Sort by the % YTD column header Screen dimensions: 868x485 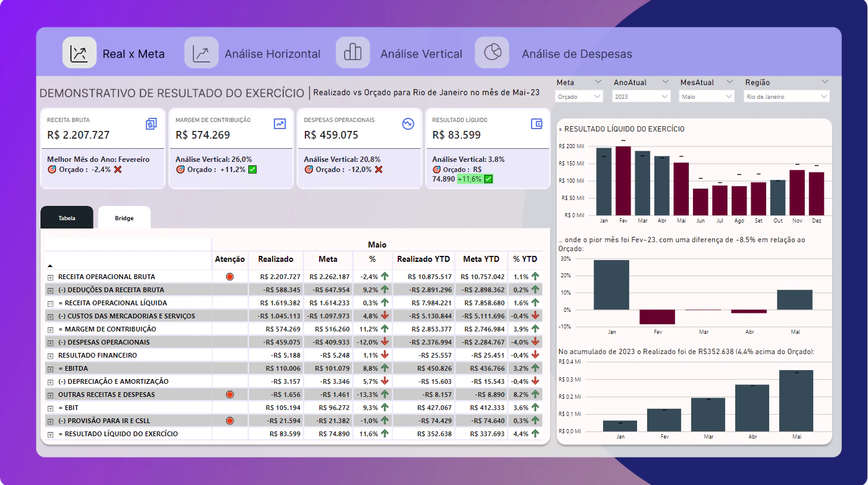pyautogui.click(x=525, y=259)
